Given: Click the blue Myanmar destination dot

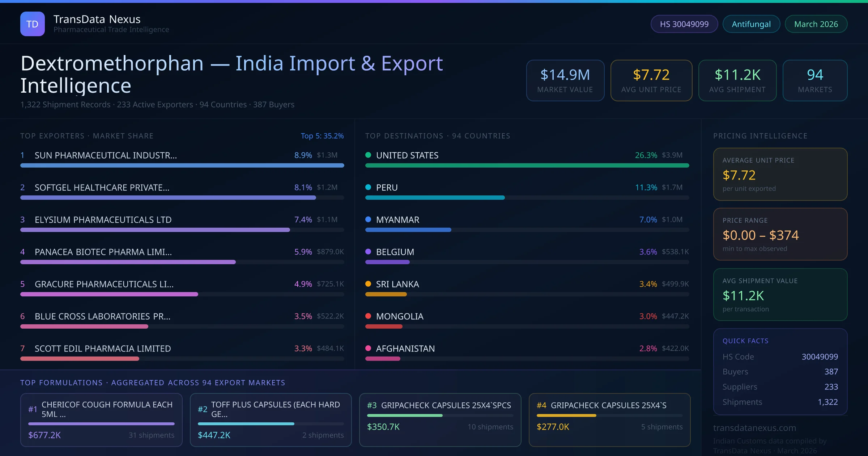Looking at the screenshot, I should [368, 220].
